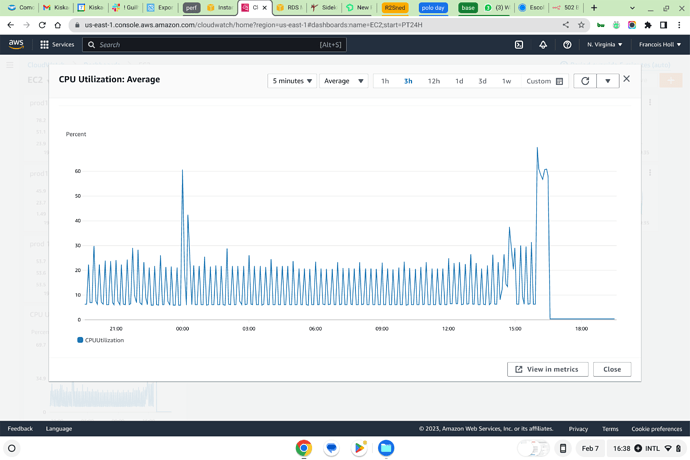Close the CPU Utilization dialog with the X
Viewport: 690px width, 460px height.
627,79
